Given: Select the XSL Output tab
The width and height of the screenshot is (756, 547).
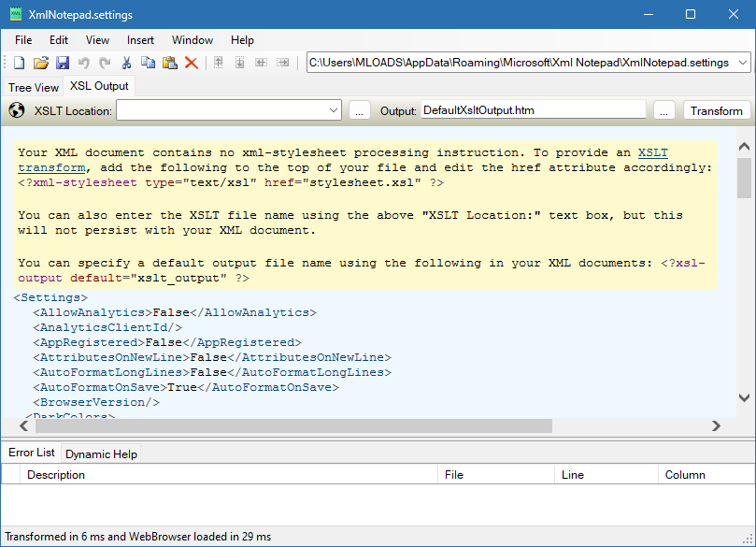Looking at the screenshot, I should pos(99,86).
